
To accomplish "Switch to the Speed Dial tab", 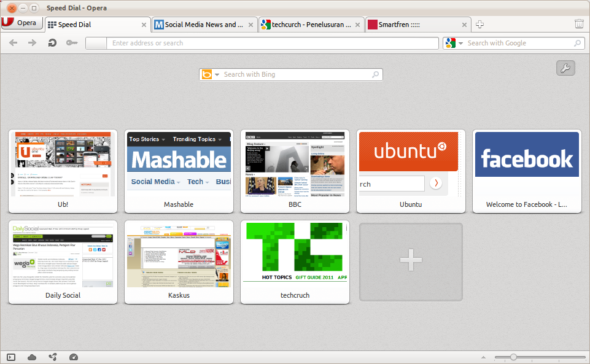I will tap(98, 25).
